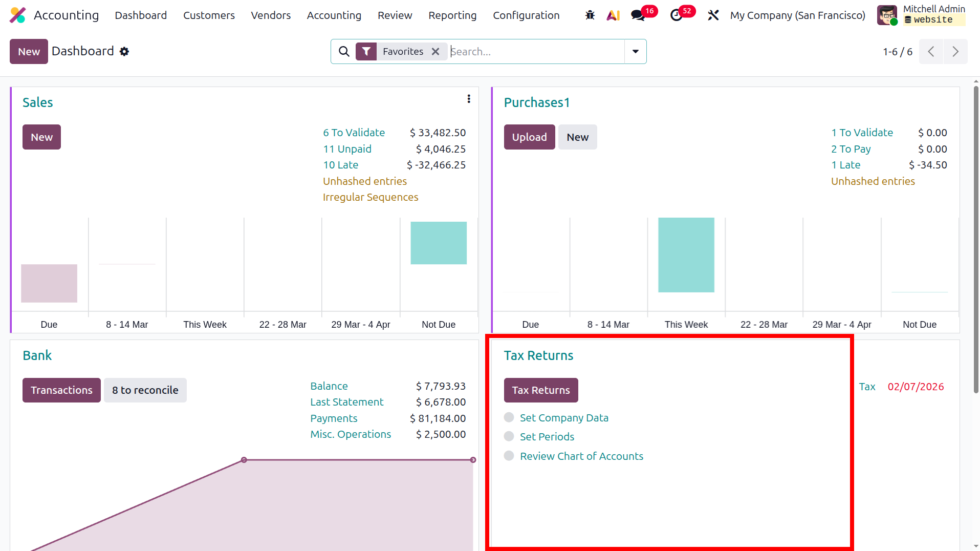Open the Reporting menu
This screenshot has height=551, width=980.
pos(452,15)
